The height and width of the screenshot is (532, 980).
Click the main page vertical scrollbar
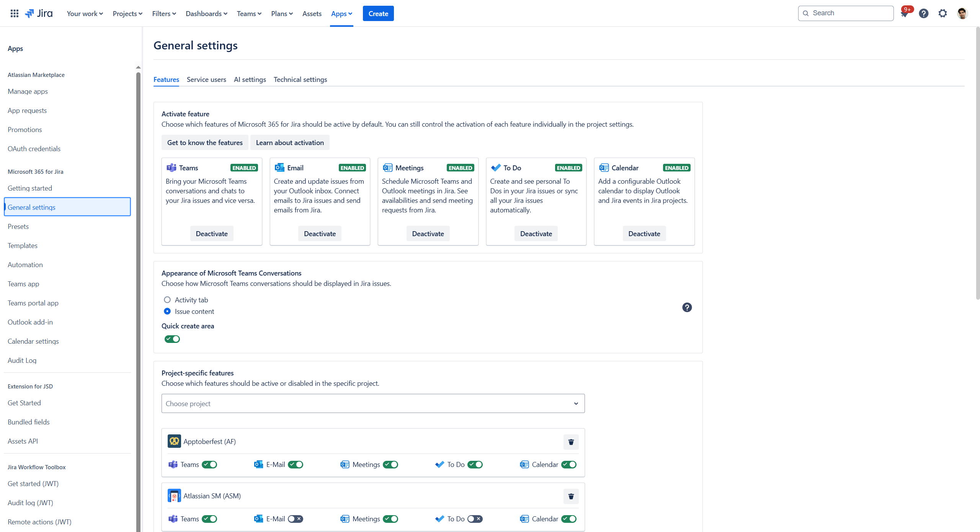pos(978,163)
